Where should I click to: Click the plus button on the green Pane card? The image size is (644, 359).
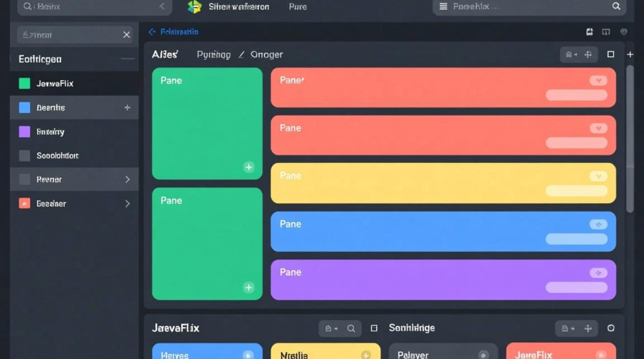[249, 167]
